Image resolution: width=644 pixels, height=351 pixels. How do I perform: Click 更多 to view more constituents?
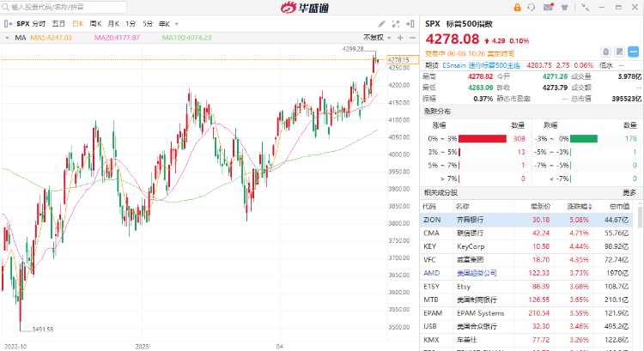tap(629, 192)
